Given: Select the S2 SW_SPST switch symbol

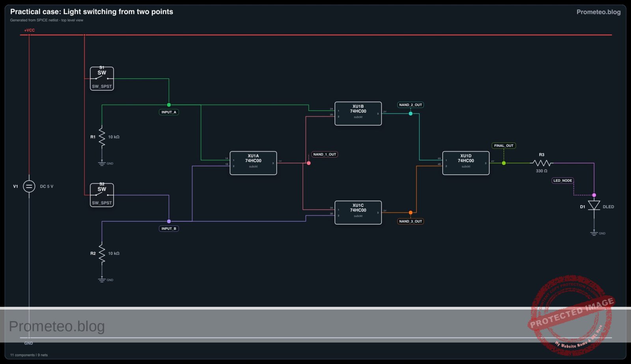Looking at the screenshot, I should [102, 195].
